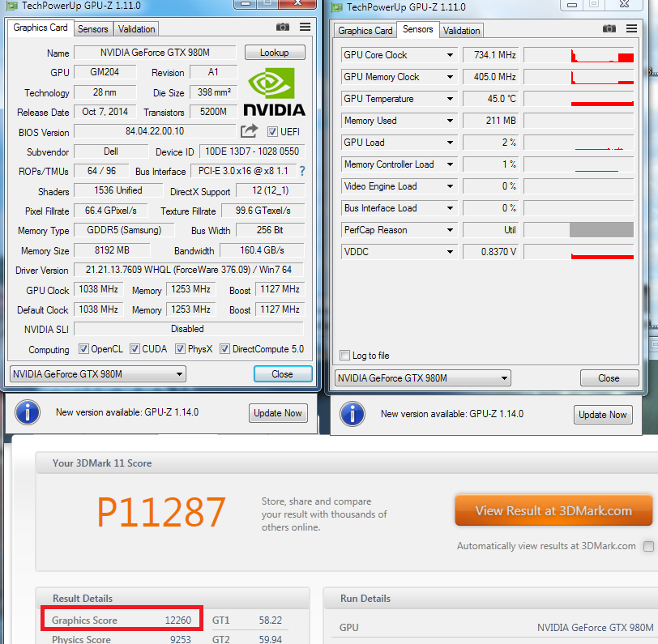
Task: Expand the GPU Temperature sensor dropdown
Action: [451, 99]
